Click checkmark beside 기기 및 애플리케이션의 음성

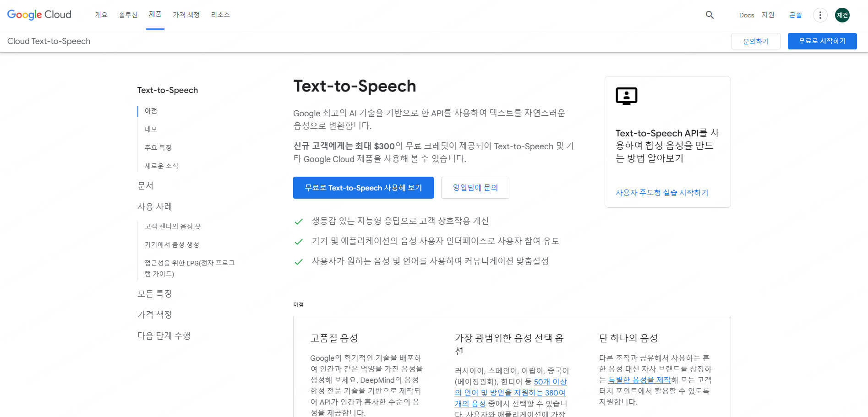299,242
